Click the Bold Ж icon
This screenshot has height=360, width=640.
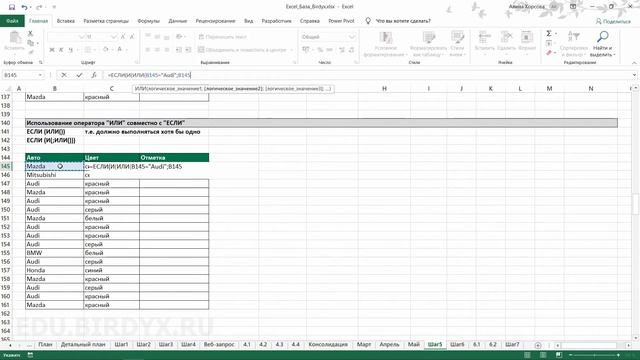[x=52, y=50]
